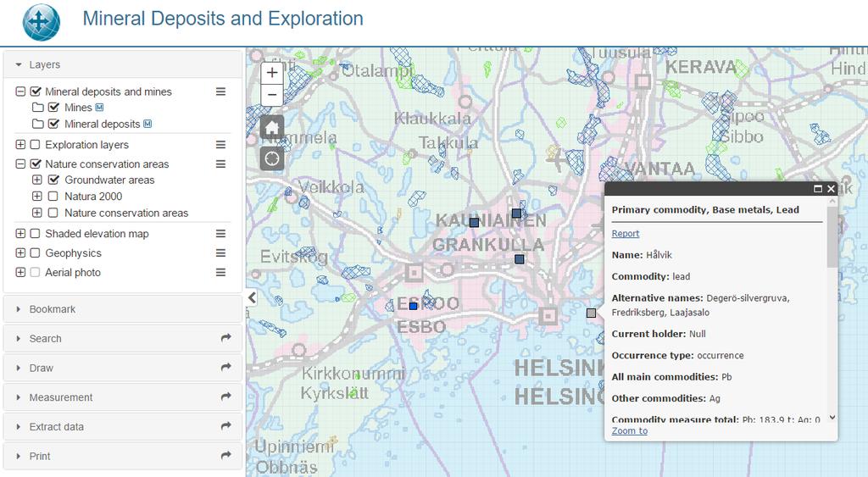Image resolution: width=868 pixels, height=477 pixels.
Task: Close the Hålvik info popup
Action: pyautogui.click(x=831, y=189)
